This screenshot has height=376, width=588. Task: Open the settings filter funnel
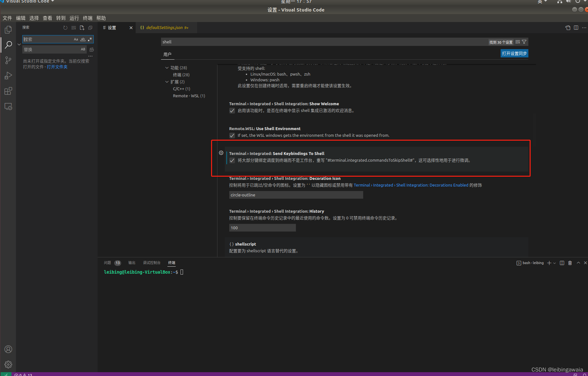click(x=524, y=42)
